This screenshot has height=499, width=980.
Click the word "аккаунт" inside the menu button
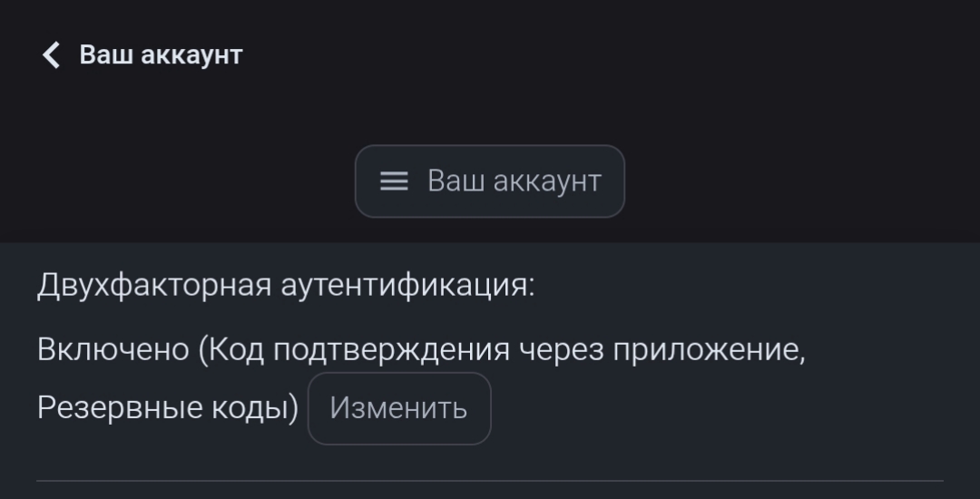[x=549, y=181]
